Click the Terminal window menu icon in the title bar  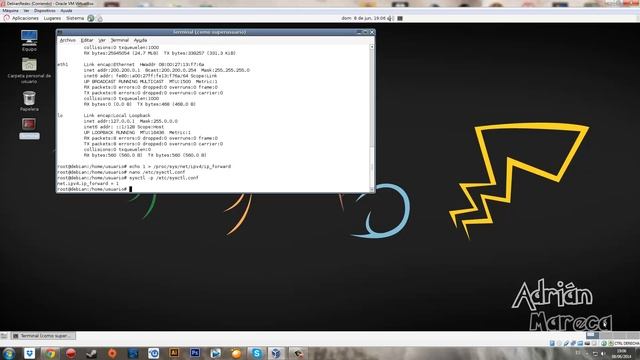pos(60,32)
